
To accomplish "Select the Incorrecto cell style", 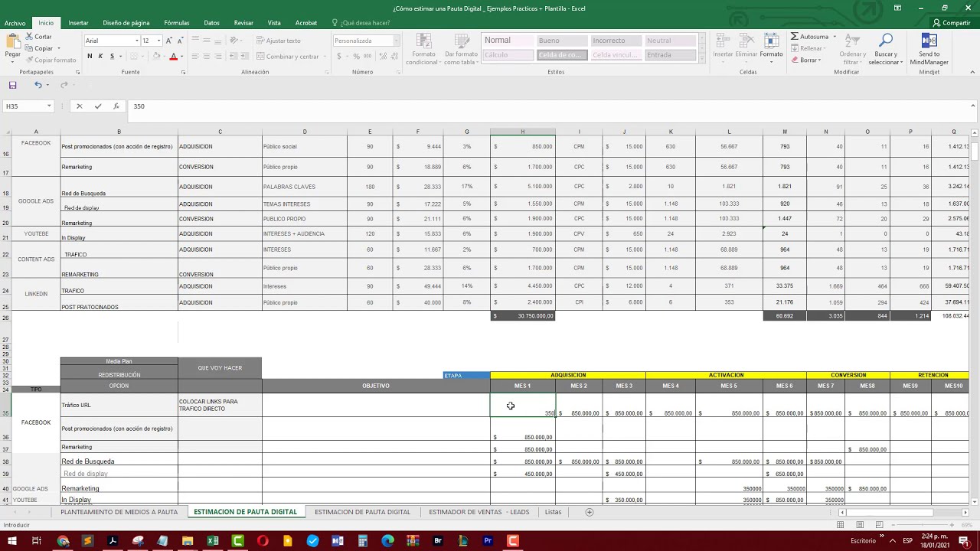I will pos(616,41).
